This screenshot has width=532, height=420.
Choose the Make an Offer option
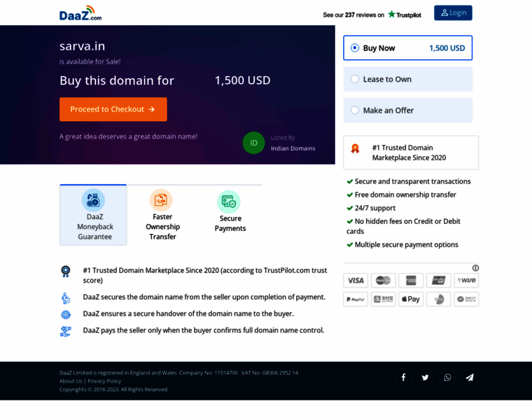[408, 111]
